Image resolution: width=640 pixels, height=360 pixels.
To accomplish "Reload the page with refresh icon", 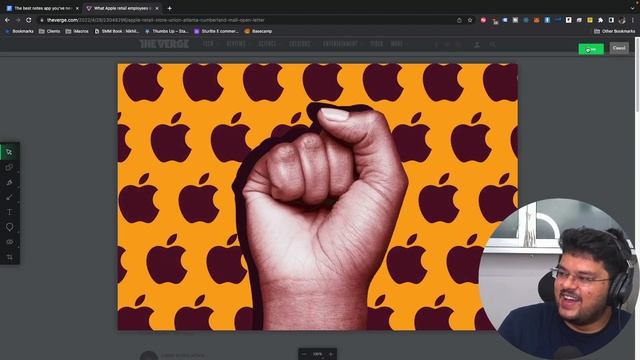I will [29, 20].
